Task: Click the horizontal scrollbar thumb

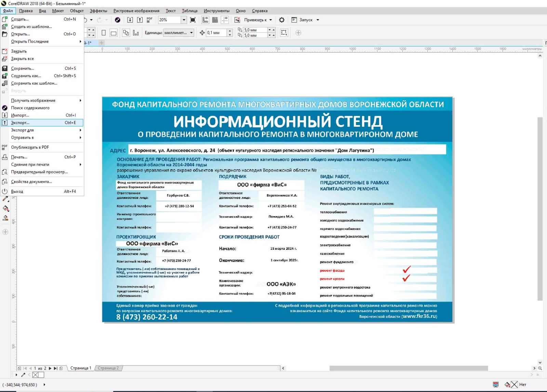Action: coord(409,368)
